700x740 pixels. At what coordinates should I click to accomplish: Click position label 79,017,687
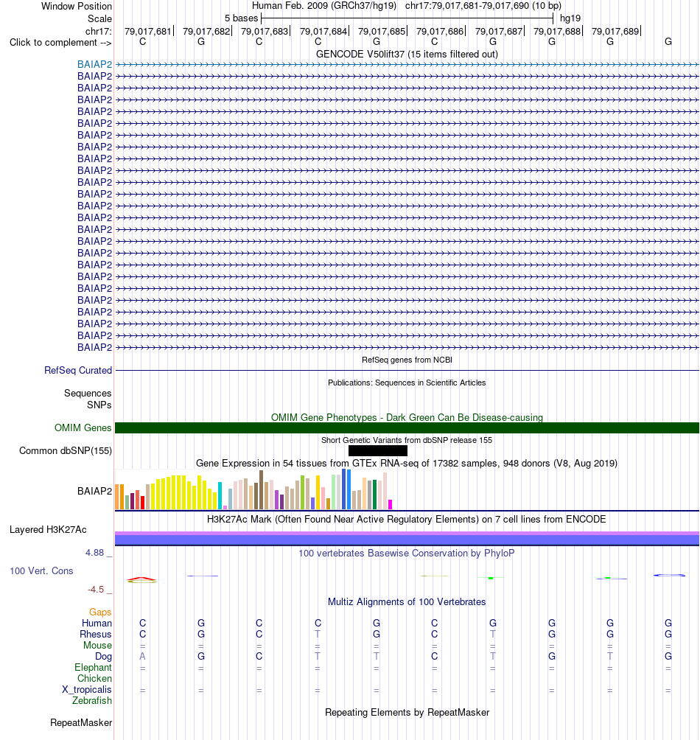(499, 31)
